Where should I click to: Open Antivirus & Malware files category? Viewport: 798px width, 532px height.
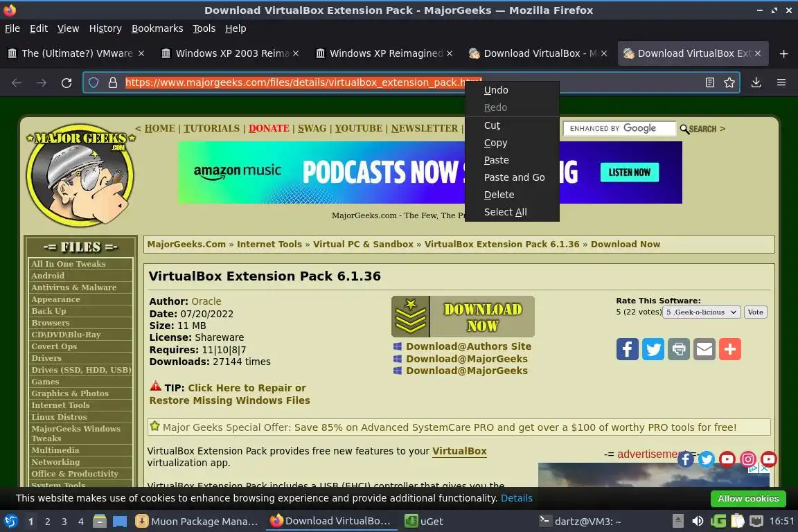74,287
